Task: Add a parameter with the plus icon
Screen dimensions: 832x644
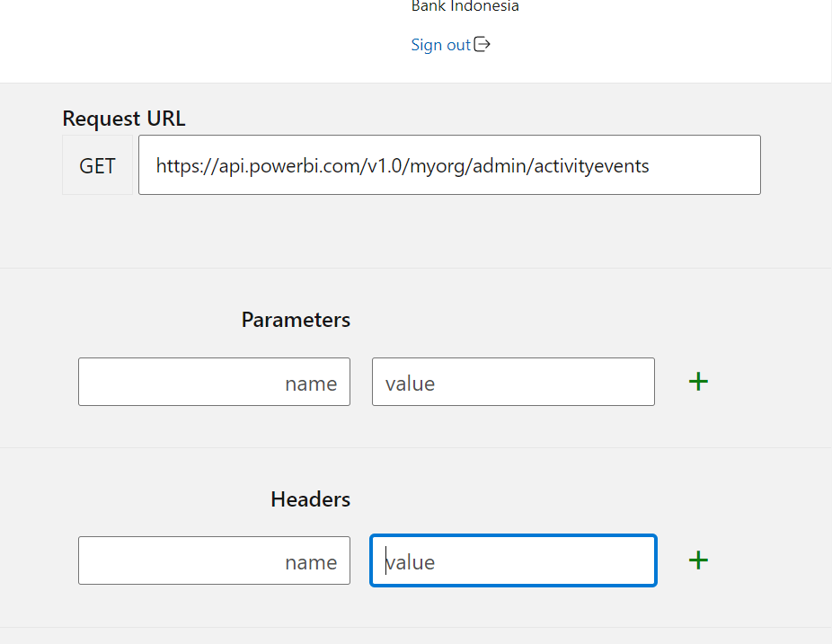Action: coord(698,382)
